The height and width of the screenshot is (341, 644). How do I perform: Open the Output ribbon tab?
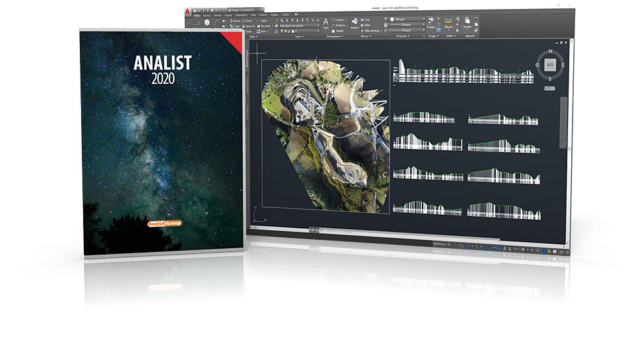tap(274, 15)
